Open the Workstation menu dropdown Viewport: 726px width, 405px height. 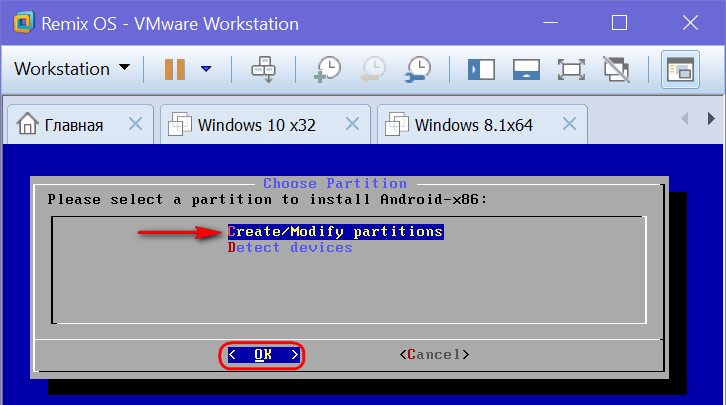click(x=71, y=69)
